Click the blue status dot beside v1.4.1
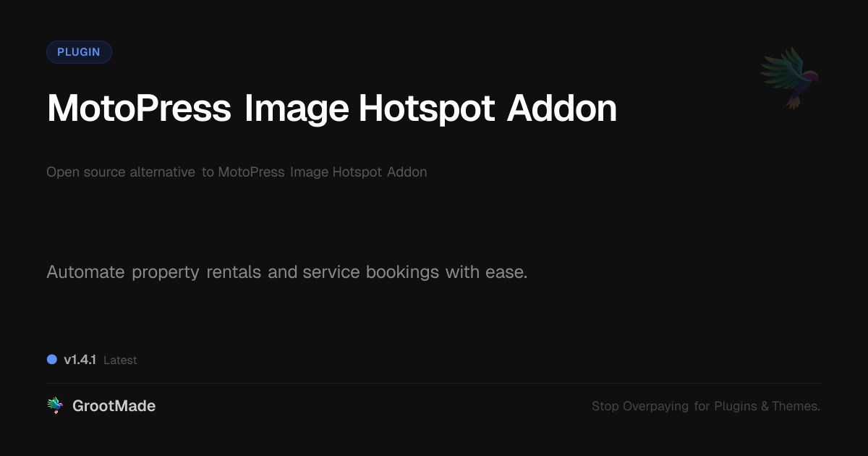The width and height of the screenshot is (868, 456). pyautogui.click(x=52, y=359)
